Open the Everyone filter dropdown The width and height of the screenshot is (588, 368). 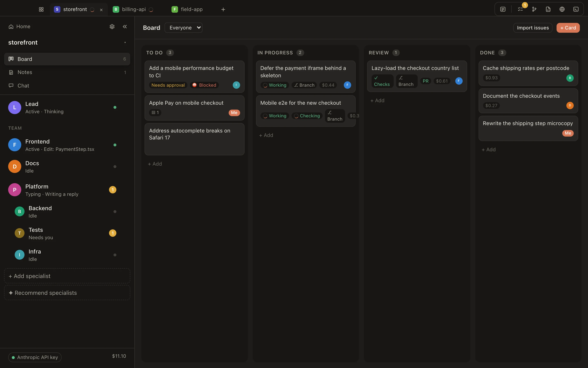[184, 28]
